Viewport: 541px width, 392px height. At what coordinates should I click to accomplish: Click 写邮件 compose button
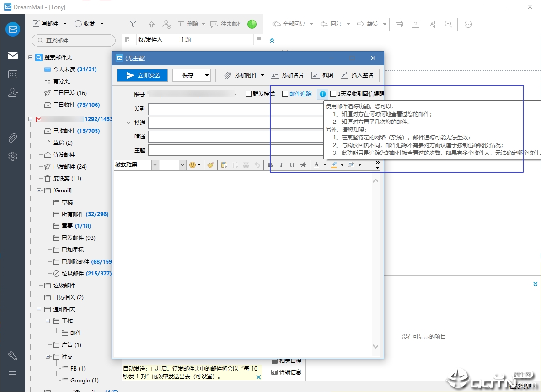pyautogui.click(x=46, y=24)
